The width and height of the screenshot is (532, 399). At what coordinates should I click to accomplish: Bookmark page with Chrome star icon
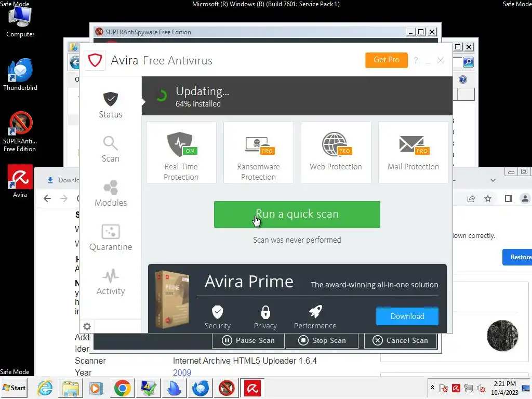pyautogui.click(x=488, y=199)
